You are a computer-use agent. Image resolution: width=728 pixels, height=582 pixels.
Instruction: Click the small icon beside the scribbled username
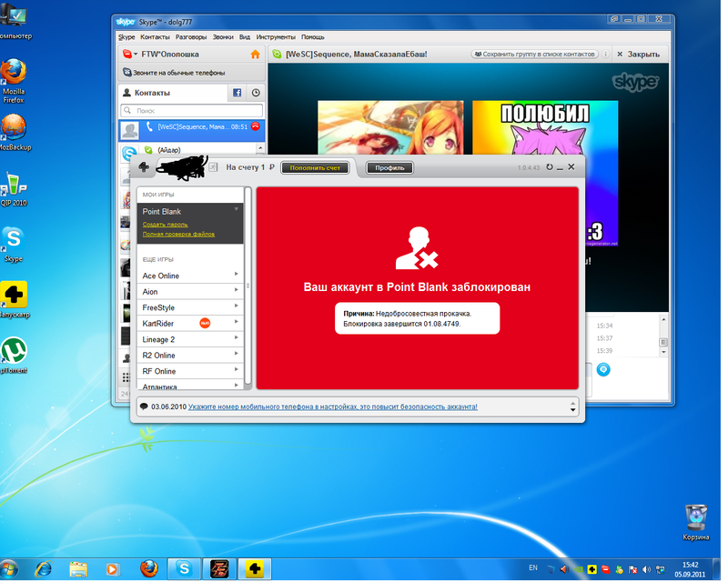(213, 167)
